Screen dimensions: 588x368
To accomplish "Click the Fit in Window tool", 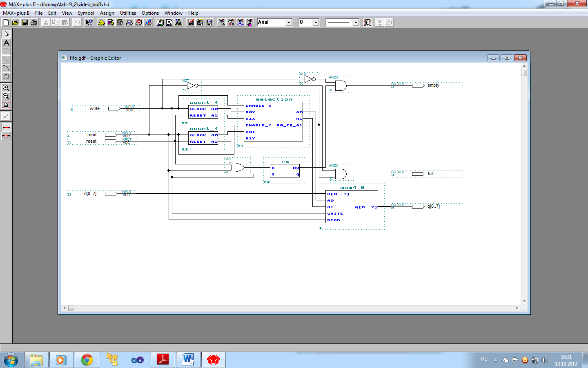I will tap(6, 105).
